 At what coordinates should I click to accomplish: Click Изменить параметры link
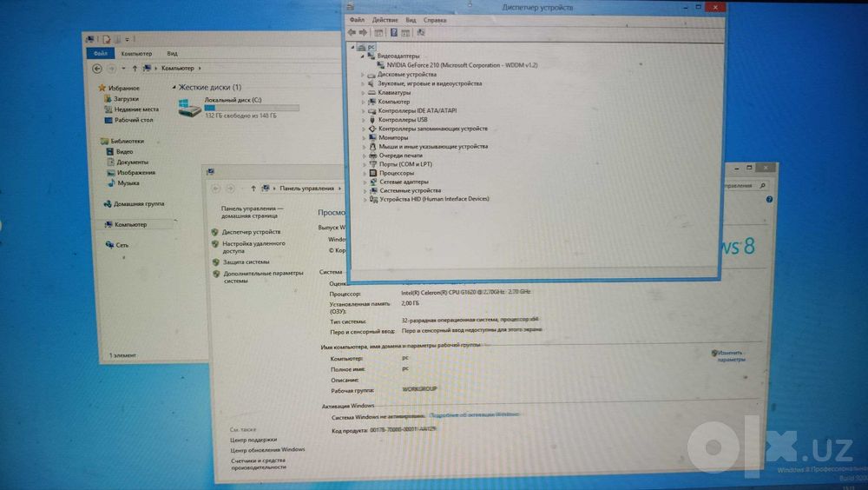pos(731,356)
